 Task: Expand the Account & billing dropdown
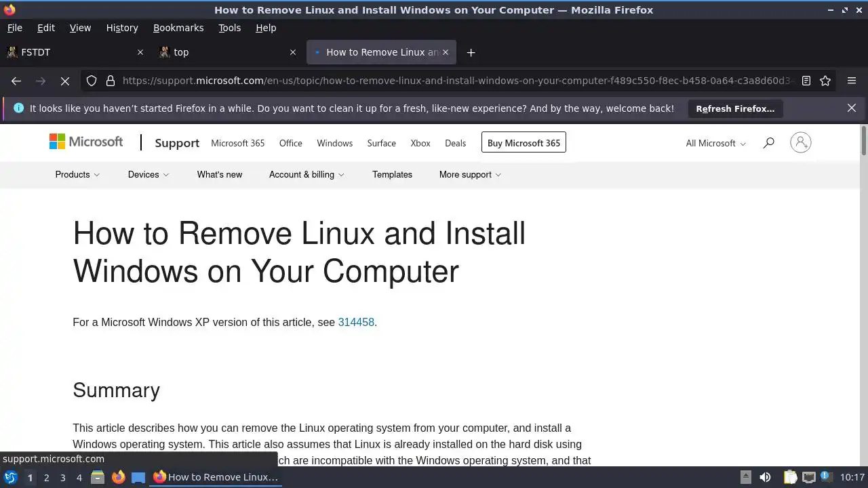click(x=307, y=174)
